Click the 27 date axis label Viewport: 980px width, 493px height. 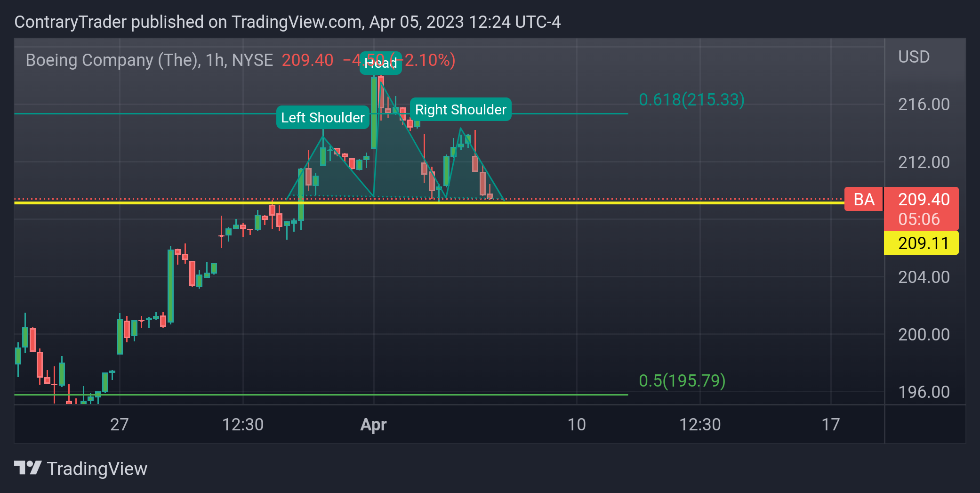tap(120, 425)
